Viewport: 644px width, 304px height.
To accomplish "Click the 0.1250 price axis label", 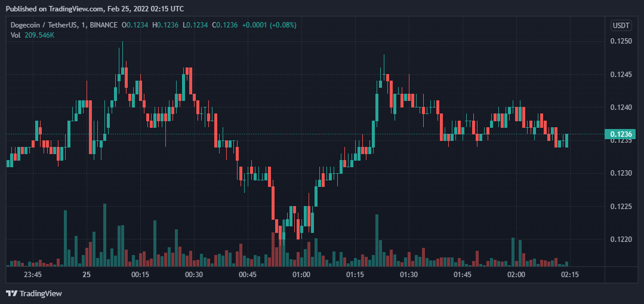I will (620, 41).
